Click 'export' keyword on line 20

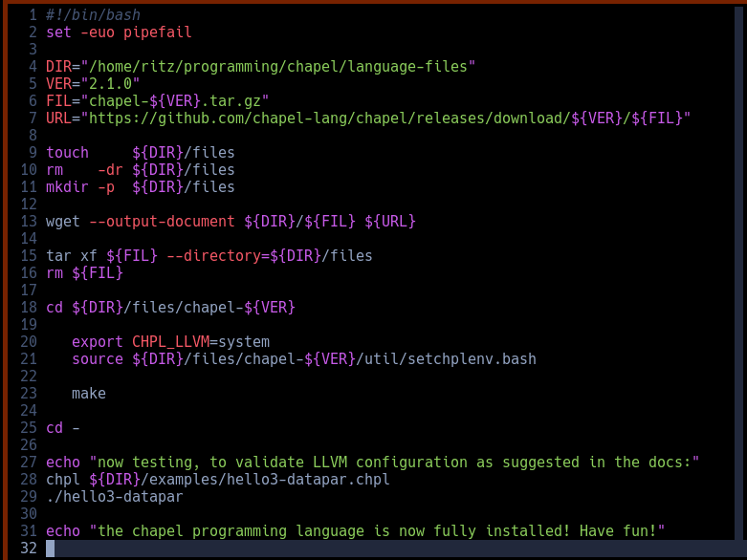(x=98, y=341)
